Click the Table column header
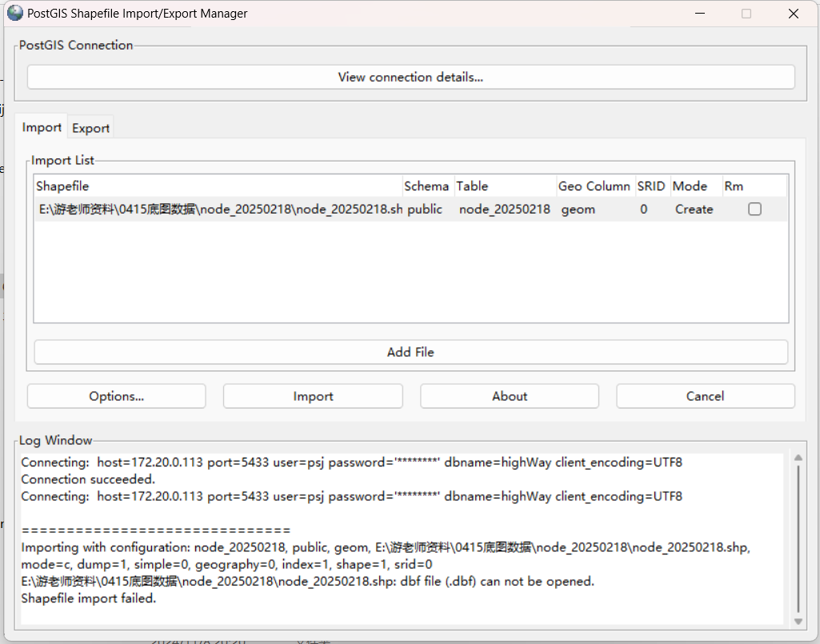The image size is (820, 644). [x=505, y=186]
